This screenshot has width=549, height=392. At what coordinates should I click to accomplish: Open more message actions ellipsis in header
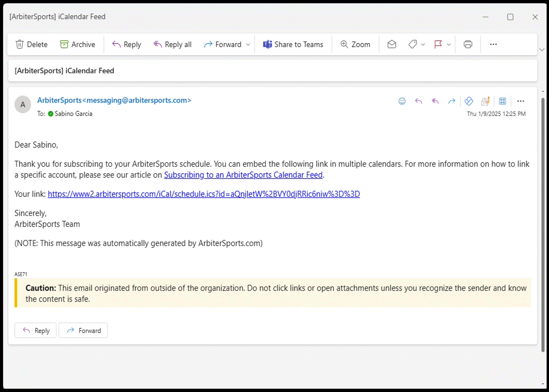coord(520,101)
